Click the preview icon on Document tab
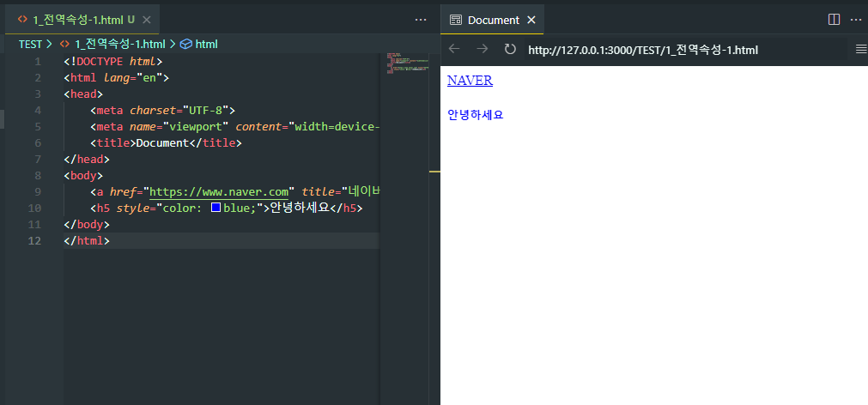 (x=456, y=20)
